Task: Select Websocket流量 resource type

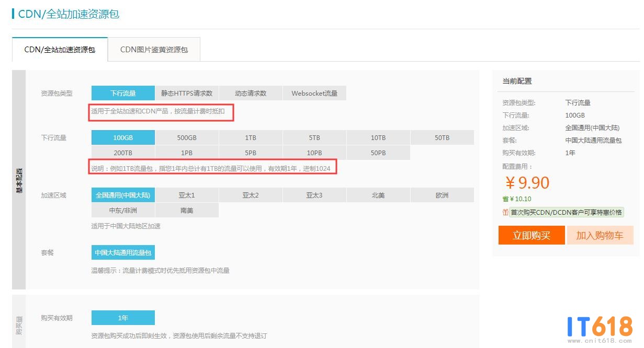Action: 314,93
